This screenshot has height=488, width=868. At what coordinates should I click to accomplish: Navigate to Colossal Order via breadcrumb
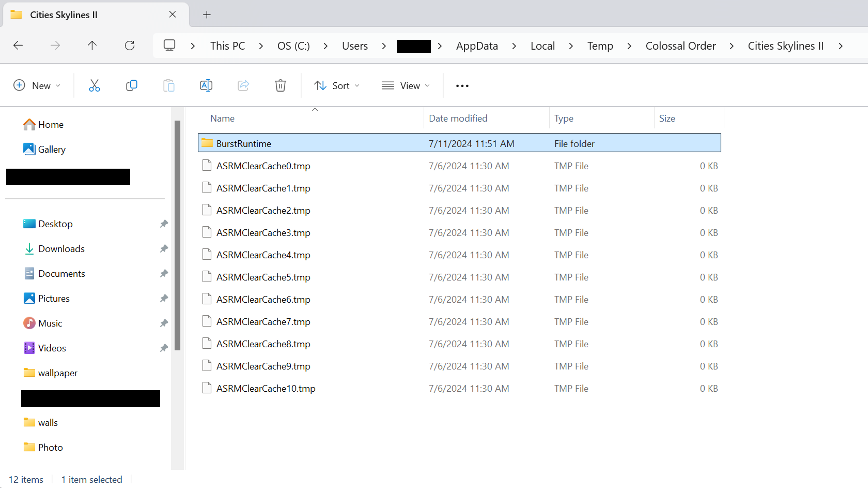[681, 46]
